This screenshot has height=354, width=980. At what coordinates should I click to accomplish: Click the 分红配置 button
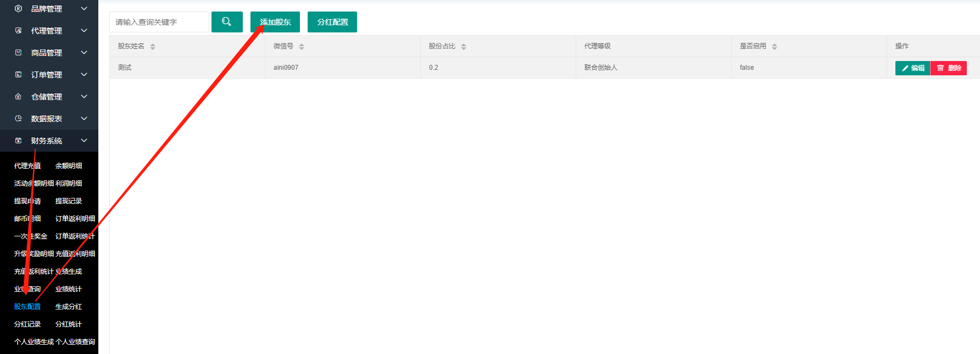point(332,22)
